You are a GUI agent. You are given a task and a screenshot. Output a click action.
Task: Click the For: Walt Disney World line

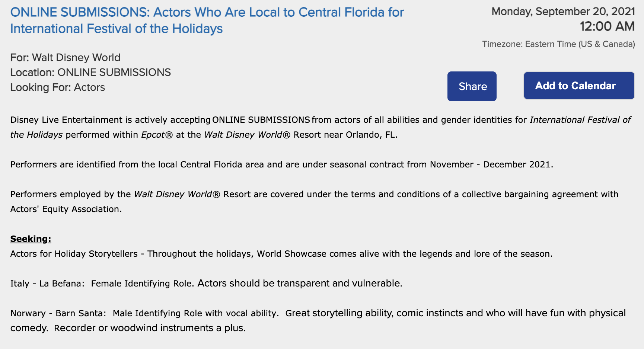[65, 58]
